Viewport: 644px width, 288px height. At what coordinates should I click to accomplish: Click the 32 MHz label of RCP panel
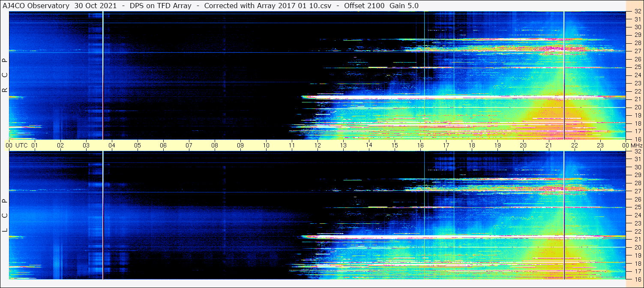(637, 12)
